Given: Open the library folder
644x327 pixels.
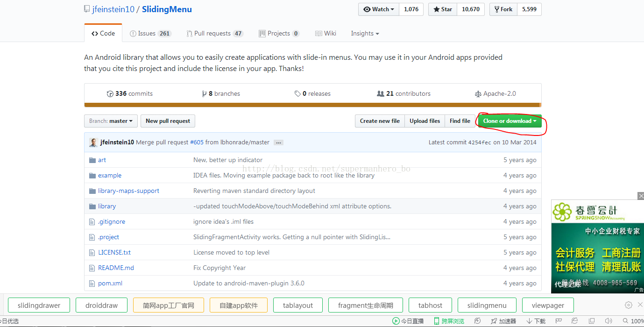Looking at the screenshot, I should tap(107, 206).
